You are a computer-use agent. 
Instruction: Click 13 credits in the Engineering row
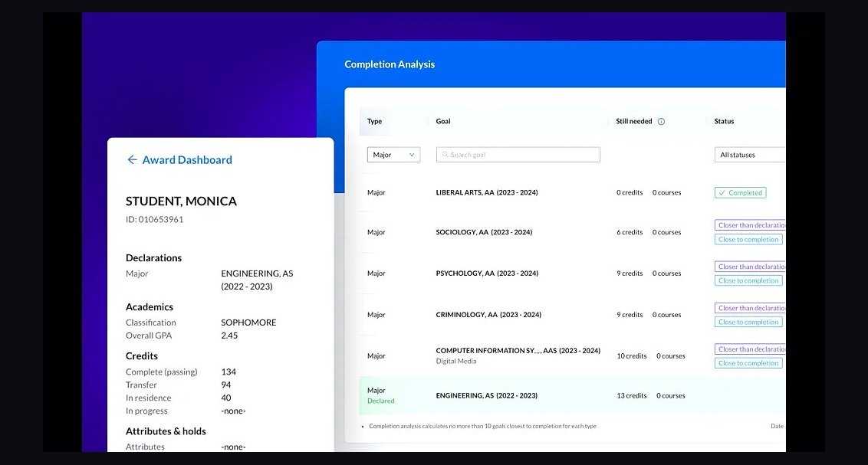[x=632, y=396]
